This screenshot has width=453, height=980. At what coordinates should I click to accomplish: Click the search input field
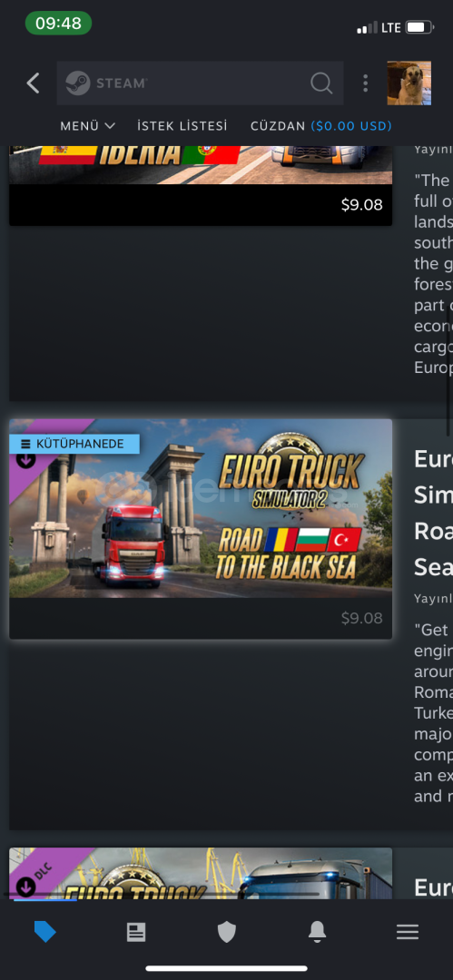coord(201,83)
